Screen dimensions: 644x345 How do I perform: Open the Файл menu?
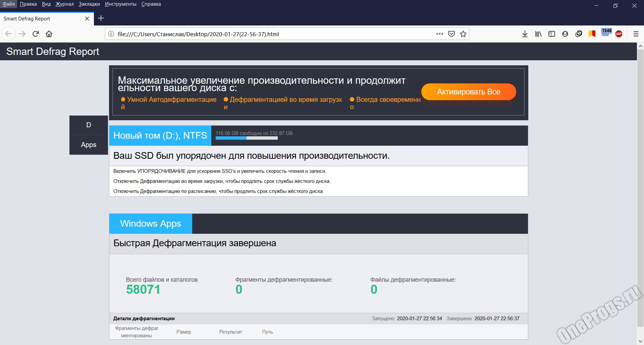point(9,4)
